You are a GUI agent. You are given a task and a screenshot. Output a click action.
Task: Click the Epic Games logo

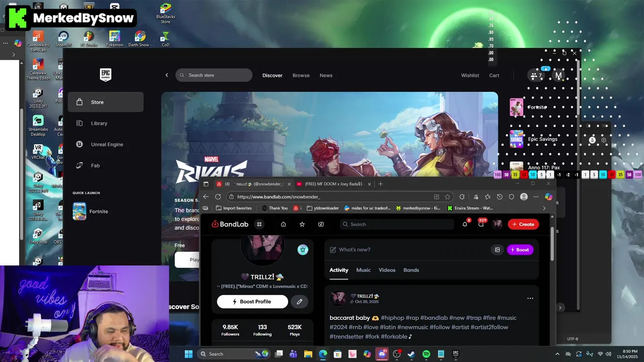105,75
